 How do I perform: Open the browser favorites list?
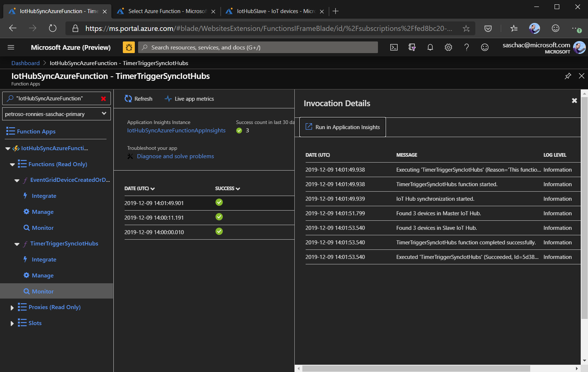tap(514, 28)
